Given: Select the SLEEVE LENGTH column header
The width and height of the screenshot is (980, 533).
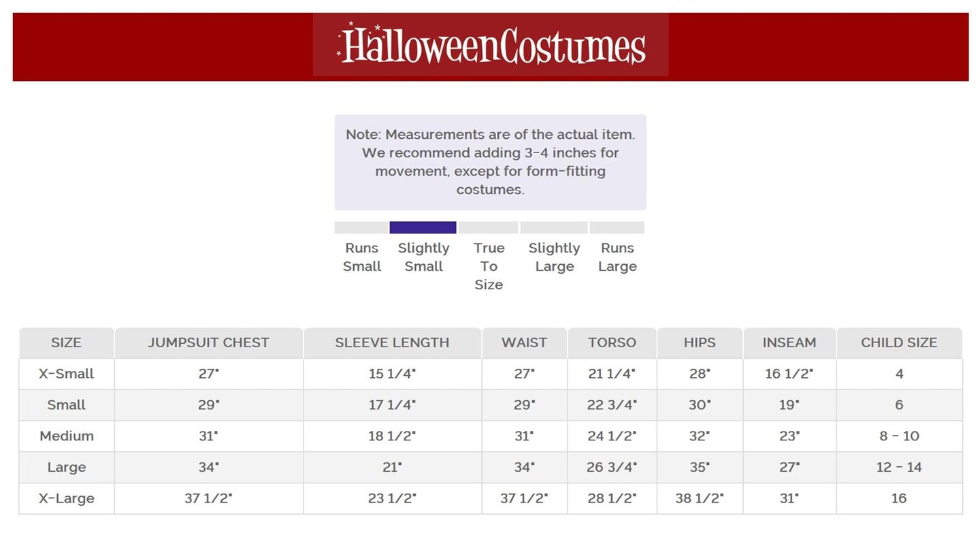Looking at the screenshot, I should 392,343.
